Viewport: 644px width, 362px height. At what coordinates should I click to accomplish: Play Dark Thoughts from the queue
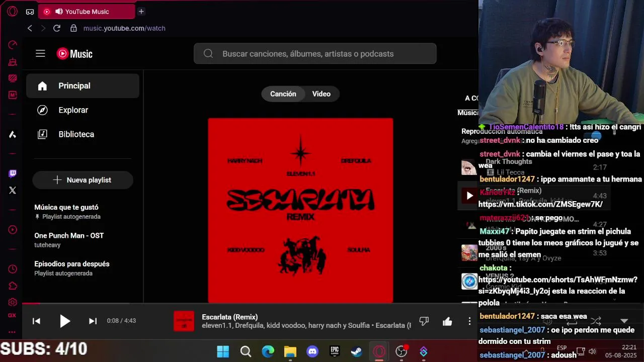469,166
